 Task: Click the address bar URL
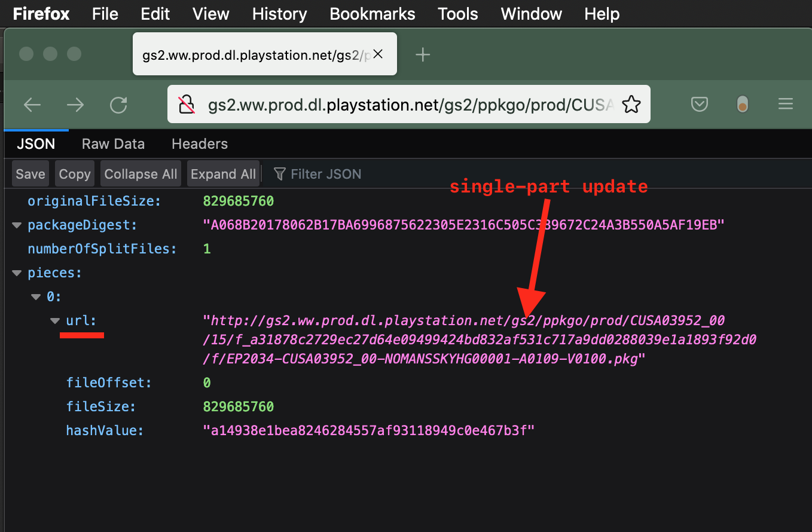[411, 105]
